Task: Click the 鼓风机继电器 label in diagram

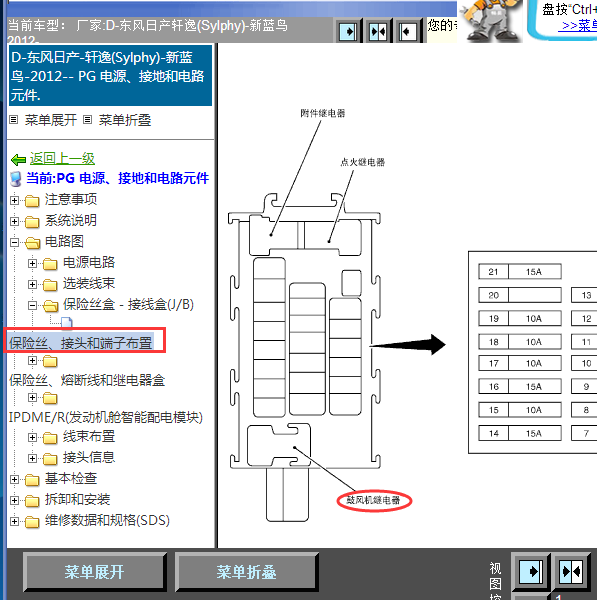Action: [374, 500]
